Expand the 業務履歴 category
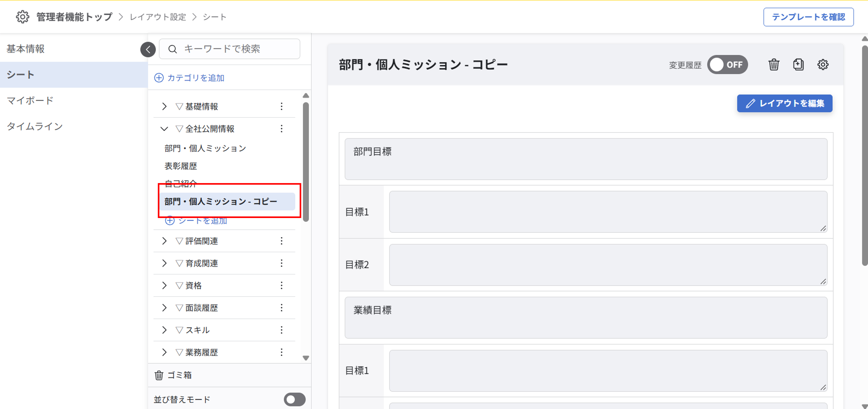The width and height of the screenshot is (868, 409). 164,352
